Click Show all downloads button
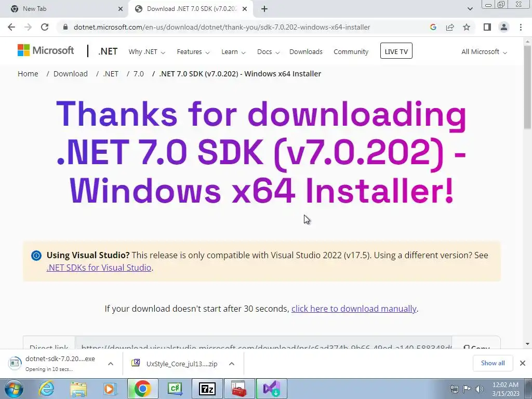This screenshot has height=399, width=532. point(493,363)
